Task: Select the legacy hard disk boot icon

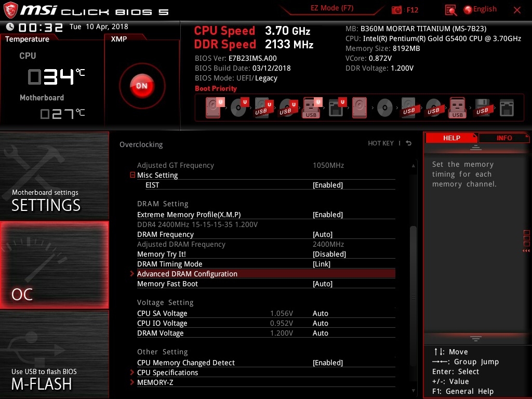Action: (x=360, y=108)
